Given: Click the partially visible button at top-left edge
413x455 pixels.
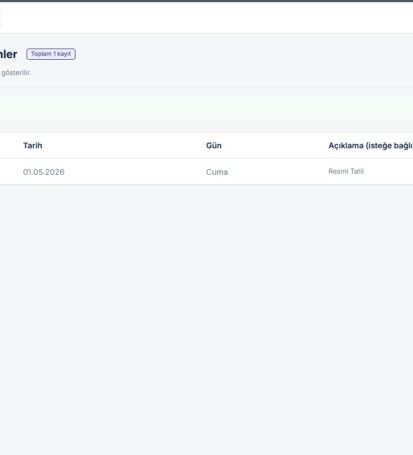Looking at the screenshot, I should [x=1, y=18].
